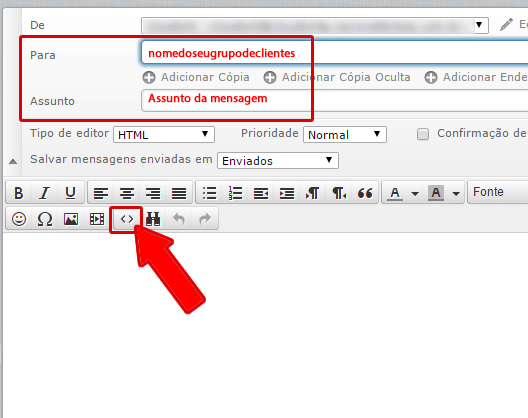
Task: Decrease indent of paragraph
Action: click(261, 193)
